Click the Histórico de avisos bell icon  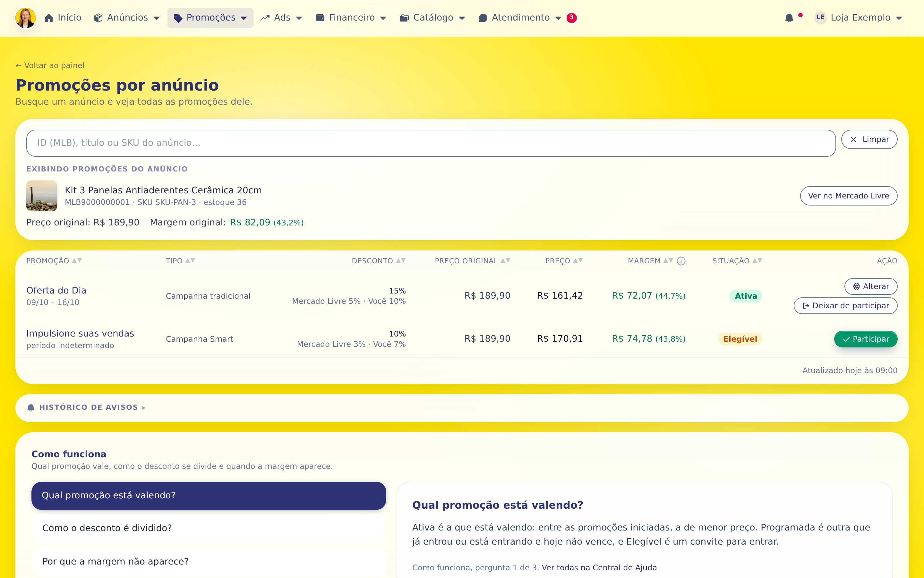pos(31,407)
